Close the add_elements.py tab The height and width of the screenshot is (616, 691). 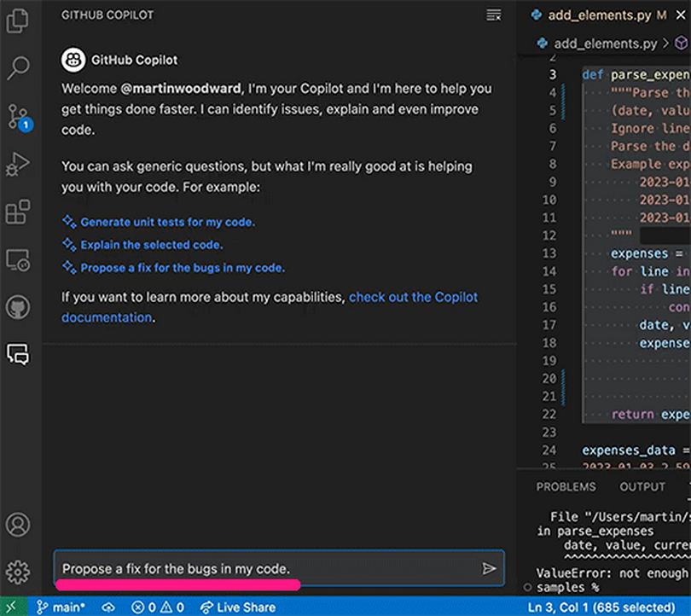681,15
